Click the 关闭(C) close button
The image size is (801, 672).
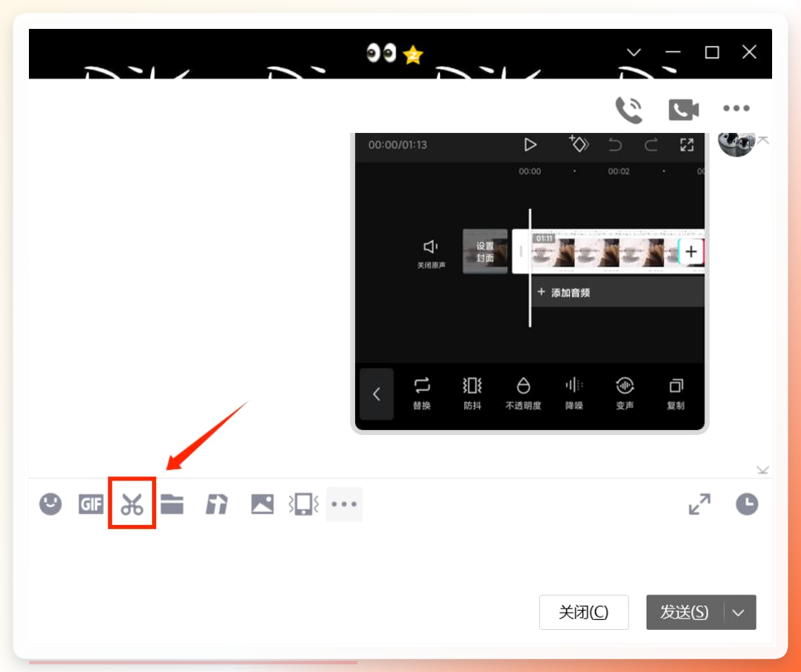(x=584, y=613)
